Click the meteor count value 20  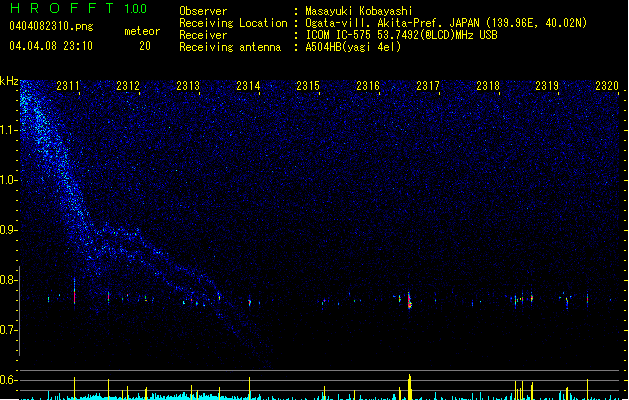145,46
